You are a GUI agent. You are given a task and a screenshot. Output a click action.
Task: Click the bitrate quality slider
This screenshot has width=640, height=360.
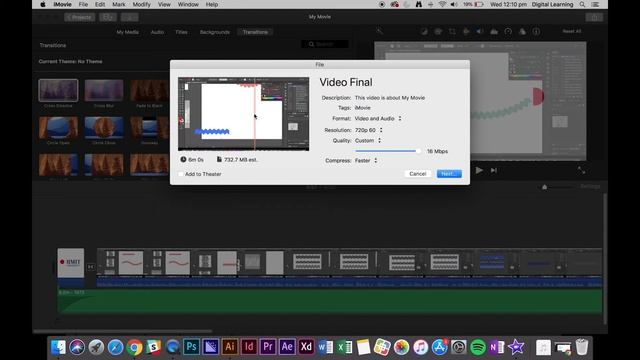pyautogui.click(x=387, y=151)
